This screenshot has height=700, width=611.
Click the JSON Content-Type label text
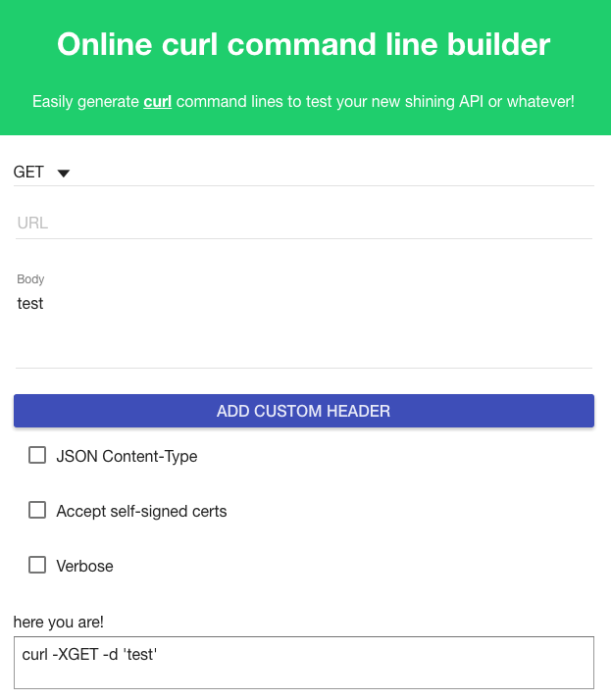click(x=127, y=456)
